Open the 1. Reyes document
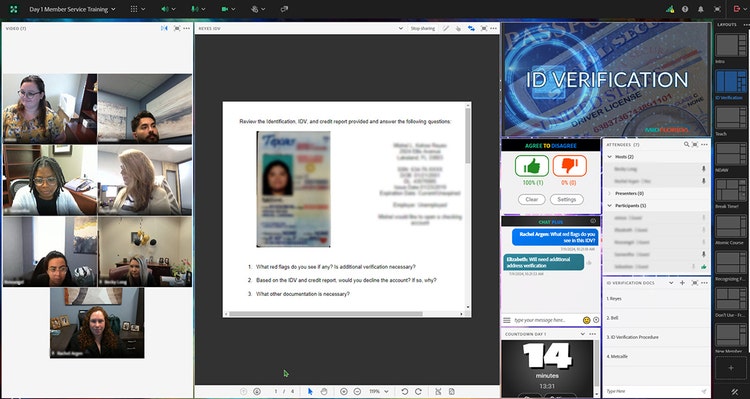Viewport: 750px width, 399px height. pos(656,299)
